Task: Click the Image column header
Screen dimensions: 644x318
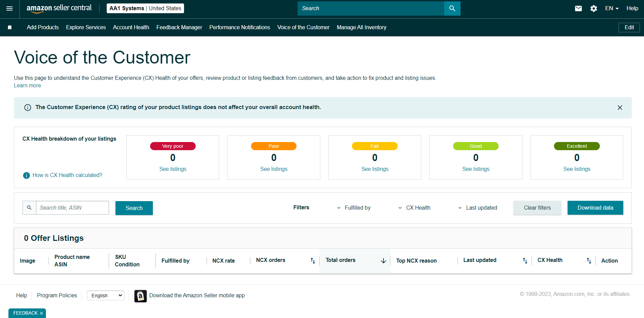Action: click(x=28, y=261)
